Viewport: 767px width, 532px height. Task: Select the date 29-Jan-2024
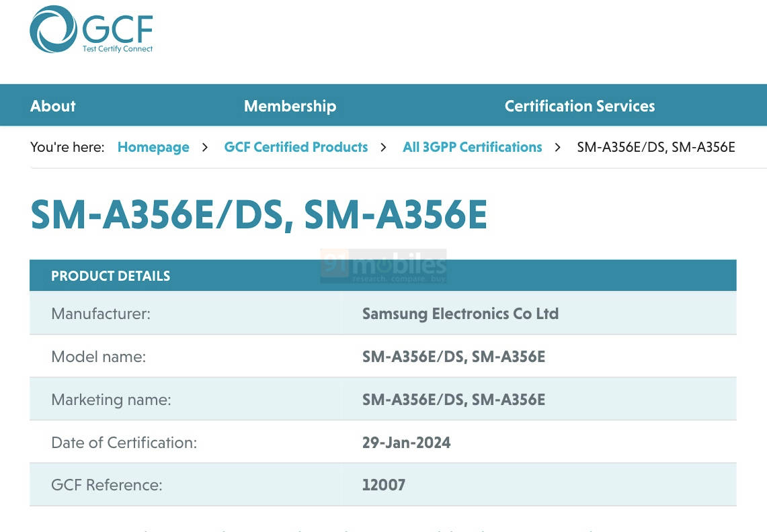[406, 443]
